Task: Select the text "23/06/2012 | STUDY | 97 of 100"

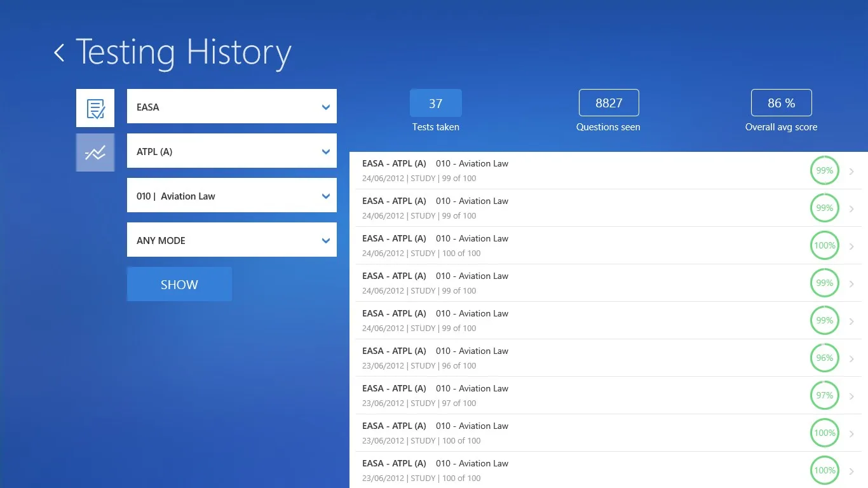Action: click(x=419, y=403)
